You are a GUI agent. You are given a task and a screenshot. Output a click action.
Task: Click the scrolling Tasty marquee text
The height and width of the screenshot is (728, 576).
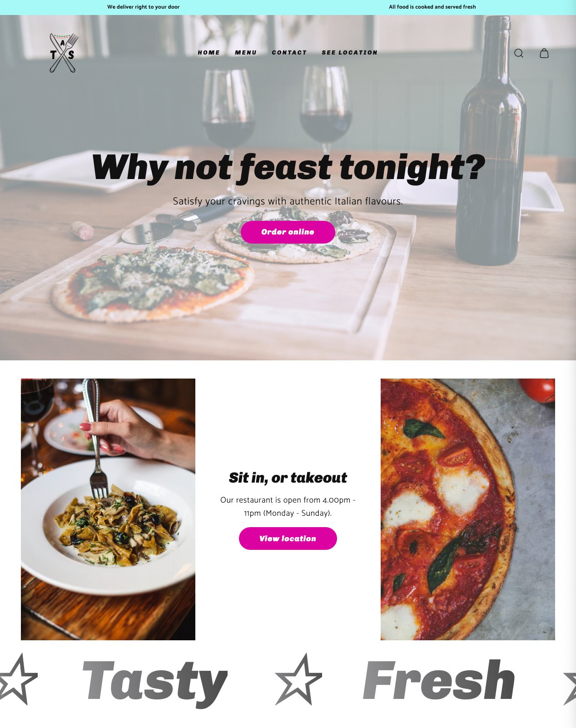pos(155,683)
